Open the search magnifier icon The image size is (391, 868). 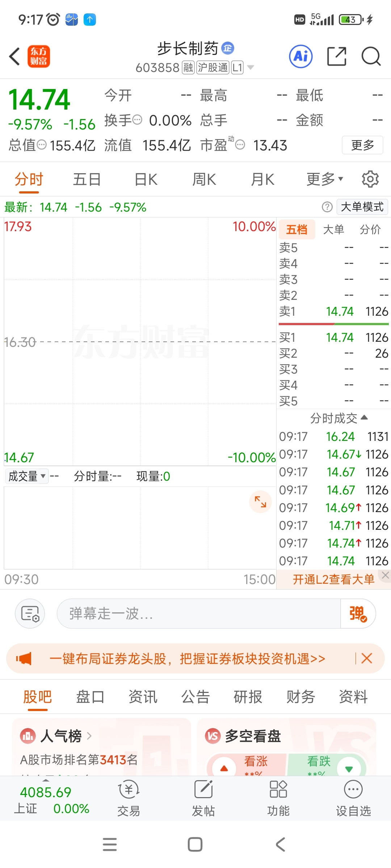pos(371,56)
